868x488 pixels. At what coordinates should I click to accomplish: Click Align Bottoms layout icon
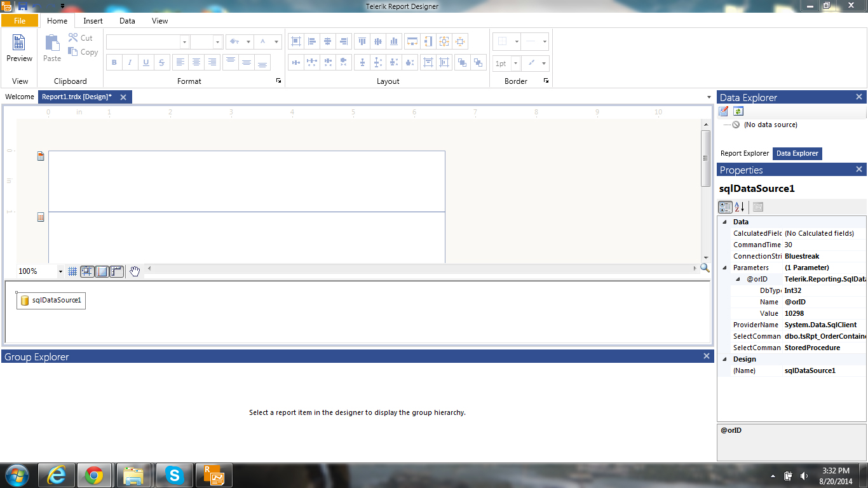[394, 41]
